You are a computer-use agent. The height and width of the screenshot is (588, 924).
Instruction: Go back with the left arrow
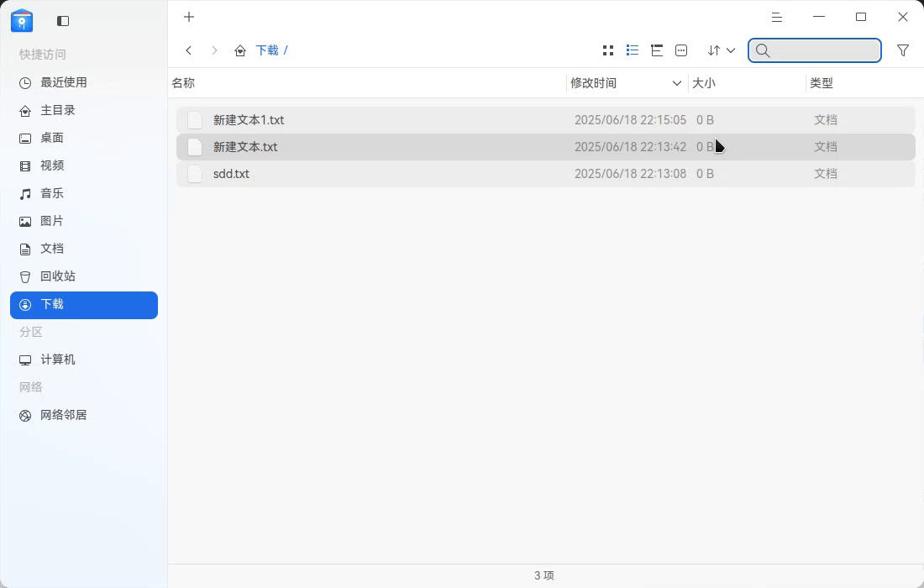(188, 50)
